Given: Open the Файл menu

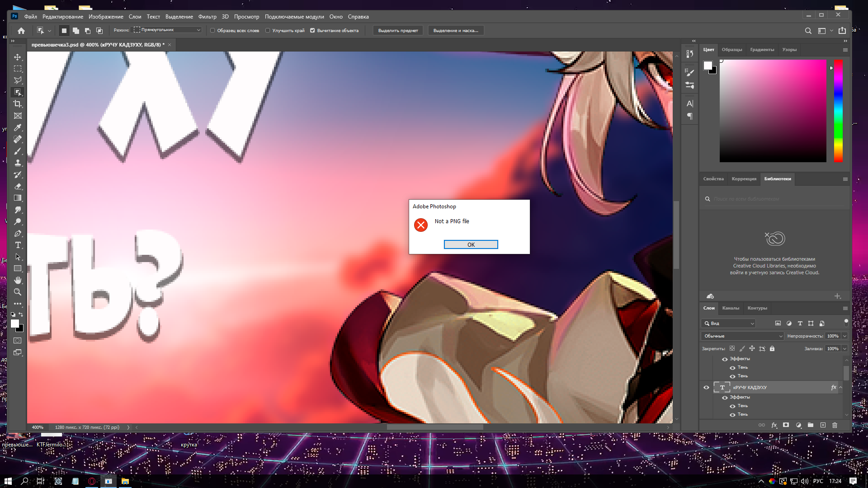Looking at the screenshot, I should tap(31, 17).
